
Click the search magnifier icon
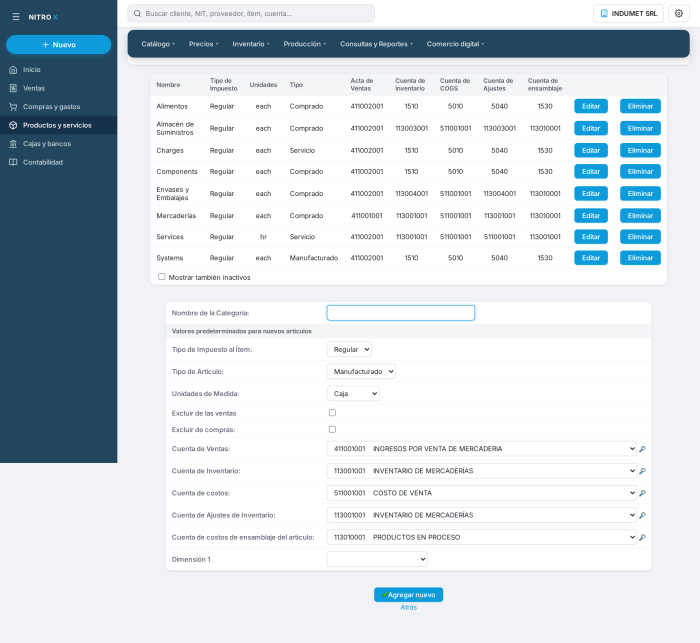(x=138, y=13)
